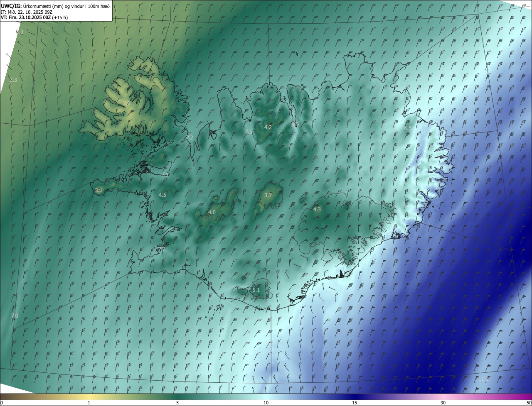
Task: Click the 7.5 value label on the map
Action: coord(249,132)
